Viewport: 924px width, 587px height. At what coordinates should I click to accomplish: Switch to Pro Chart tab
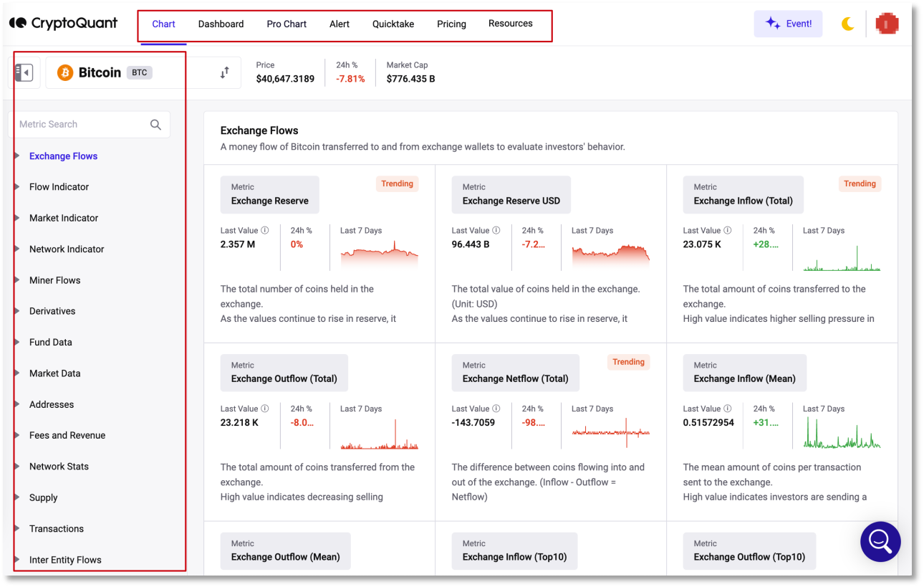[287, 24]
